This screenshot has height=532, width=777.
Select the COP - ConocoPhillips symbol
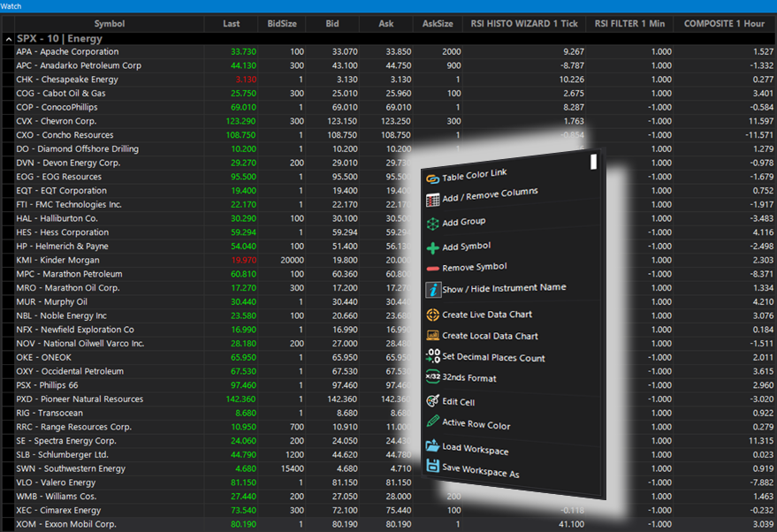coord(57,107)
